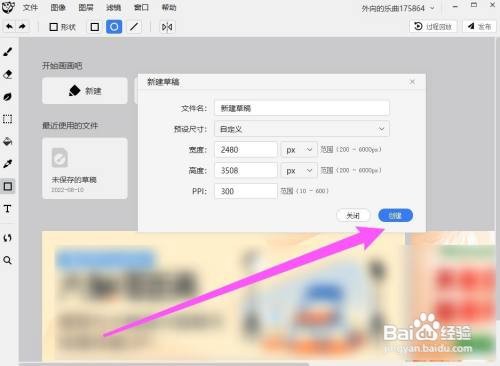Open the 滤镜 menu
Image resolution: width=500 pixels, height=366 pixels.
click(114, 7)
